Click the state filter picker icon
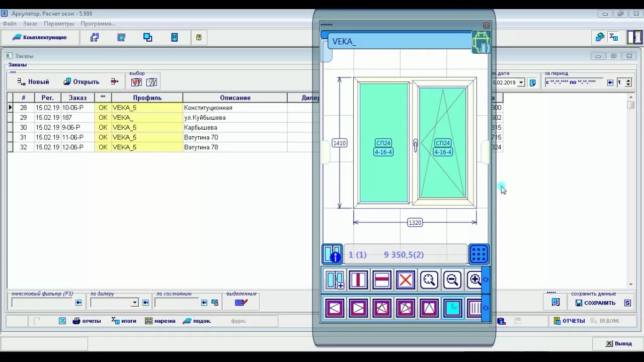The image size is (644, 362). tap(215, 303)
